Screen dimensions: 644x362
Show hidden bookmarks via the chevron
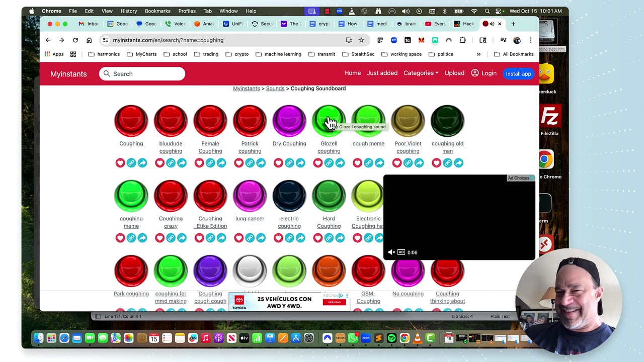coord(478,54)
